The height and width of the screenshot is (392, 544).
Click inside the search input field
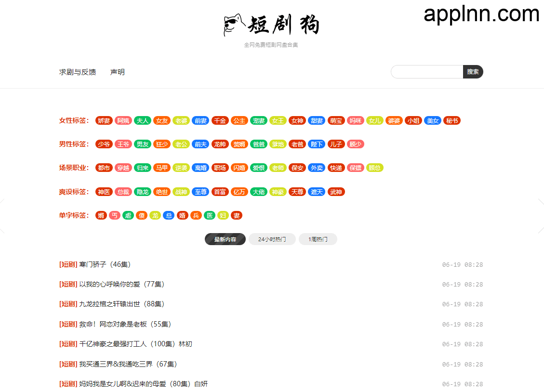tap(426, 71)
